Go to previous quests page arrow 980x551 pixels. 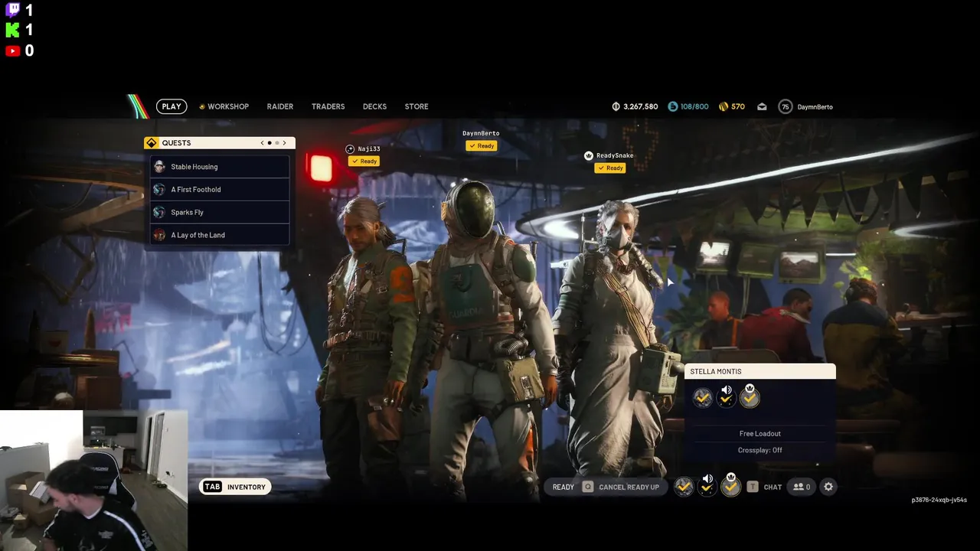pos(262,142)
